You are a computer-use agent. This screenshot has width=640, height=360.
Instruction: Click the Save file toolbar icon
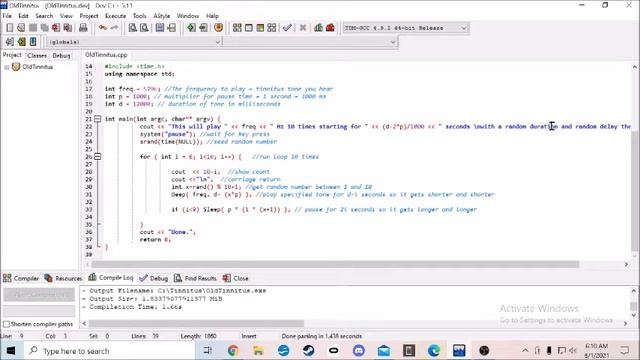click(33, 28)
